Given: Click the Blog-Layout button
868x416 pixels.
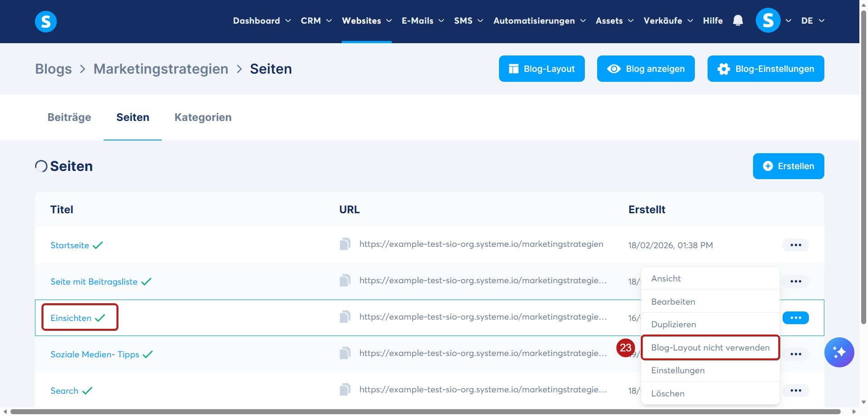Looking at the screenshot, I should point(542,69).
